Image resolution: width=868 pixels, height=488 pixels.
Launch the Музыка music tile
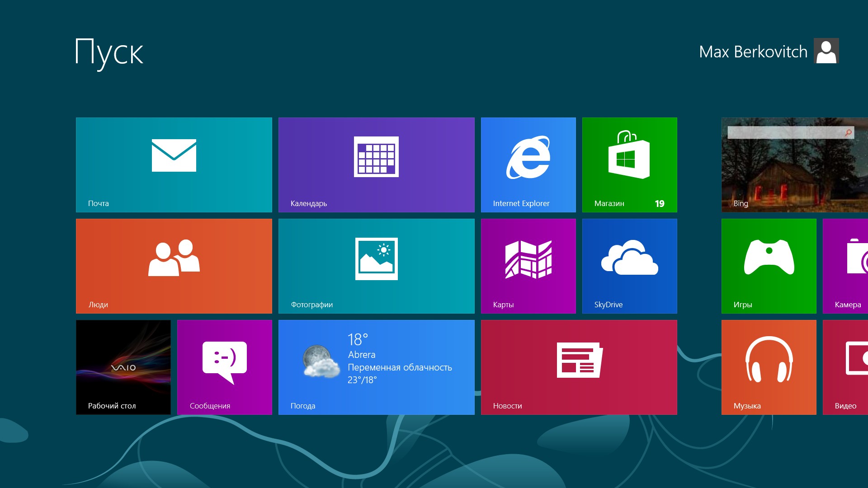pyautogui.click(x=769, y=367)
